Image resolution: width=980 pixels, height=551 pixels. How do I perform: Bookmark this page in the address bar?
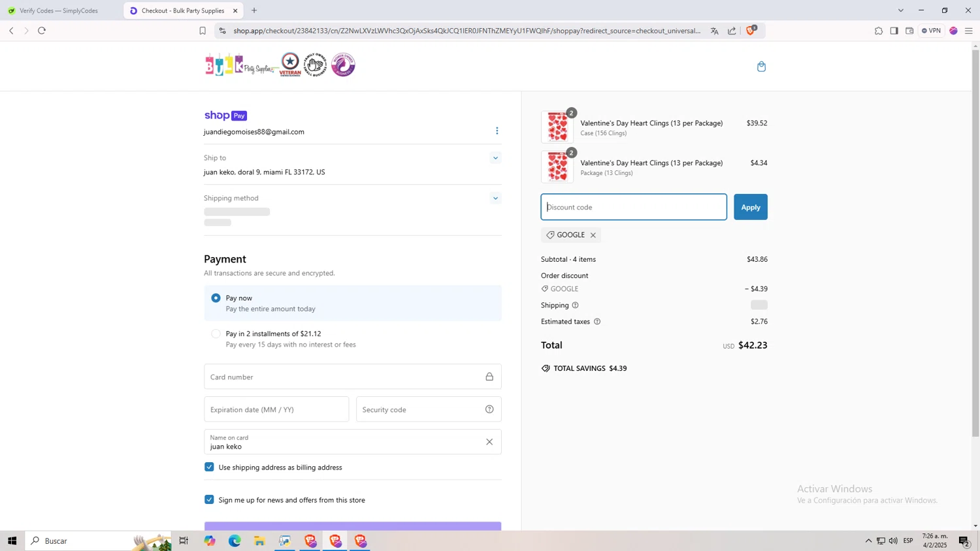point(203,31)
